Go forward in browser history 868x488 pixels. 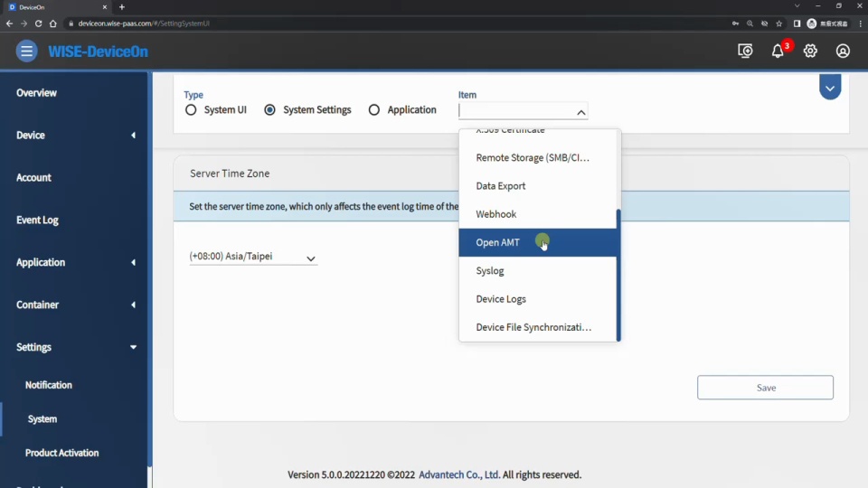coord(24,23)
